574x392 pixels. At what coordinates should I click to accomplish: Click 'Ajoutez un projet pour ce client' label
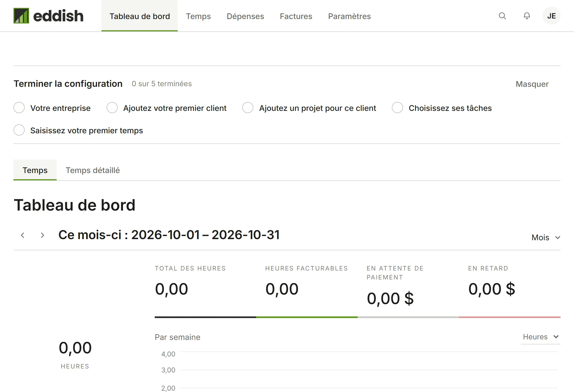318,108
